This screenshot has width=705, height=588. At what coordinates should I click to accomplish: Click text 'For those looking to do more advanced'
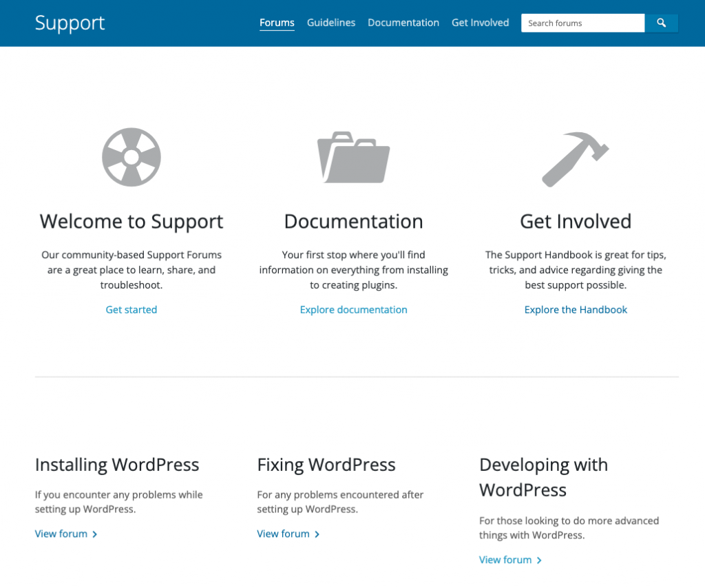coord(569,521)
